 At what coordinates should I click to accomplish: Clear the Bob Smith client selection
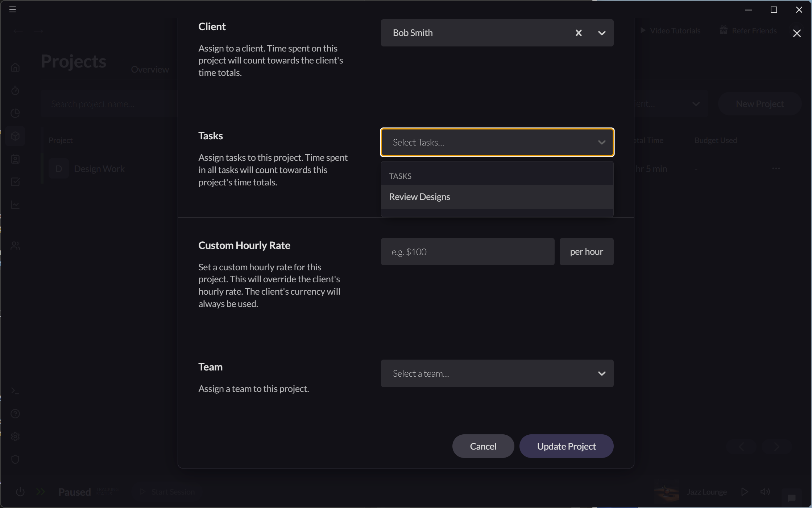[x=579, y=33]
